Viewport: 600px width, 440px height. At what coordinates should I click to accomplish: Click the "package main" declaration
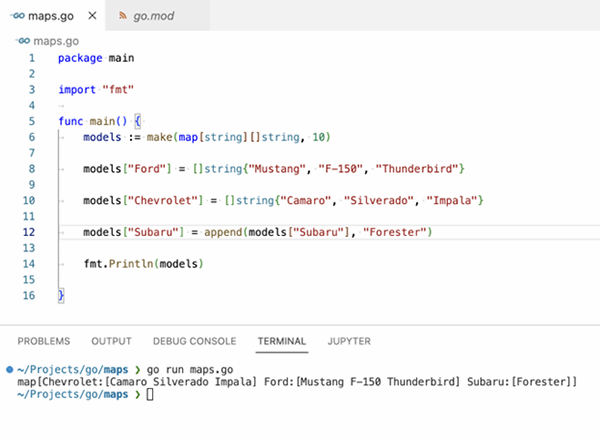click(96, 58)
